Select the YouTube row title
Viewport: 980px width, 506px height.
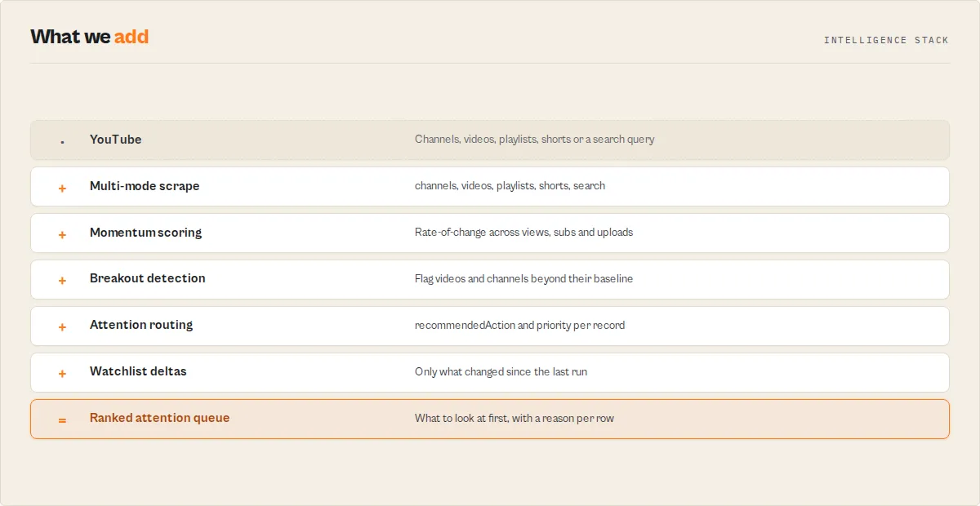[115, 140]
